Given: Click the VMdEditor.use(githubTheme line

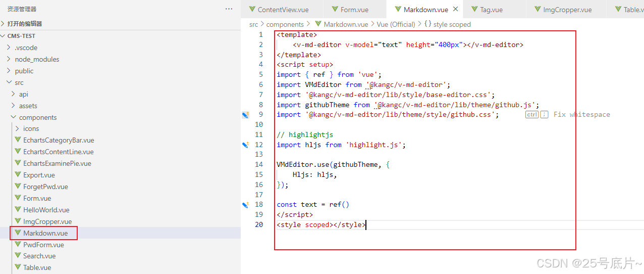Looking at the screenshot, I should point(333,164).
